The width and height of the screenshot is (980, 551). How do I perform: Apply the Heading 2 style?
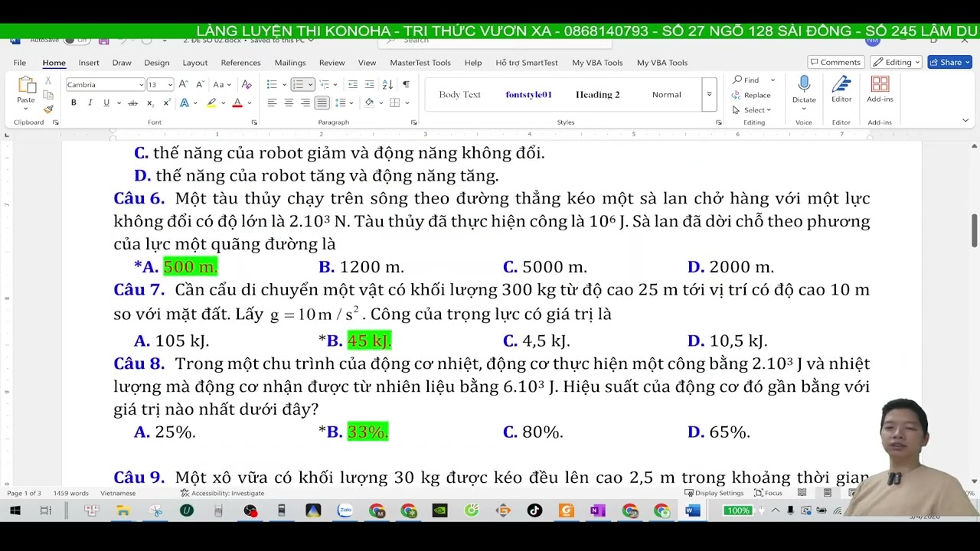[598, 95]
